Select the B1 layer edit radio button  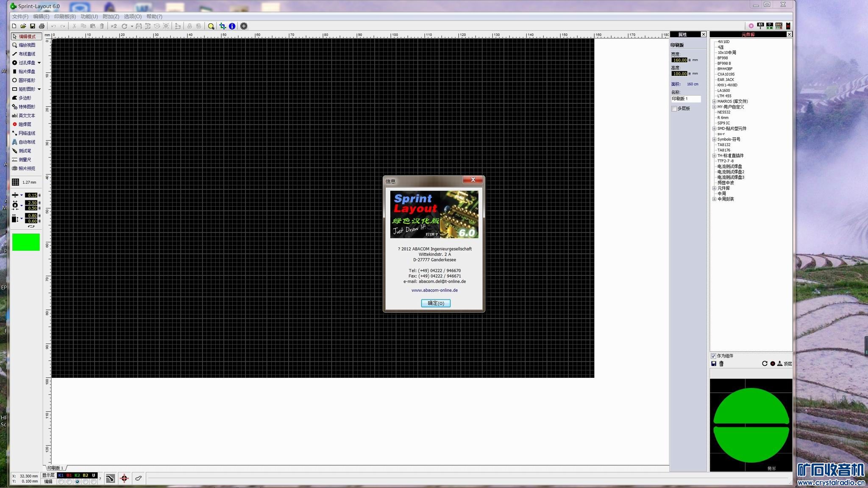click(x=69, y=482)
